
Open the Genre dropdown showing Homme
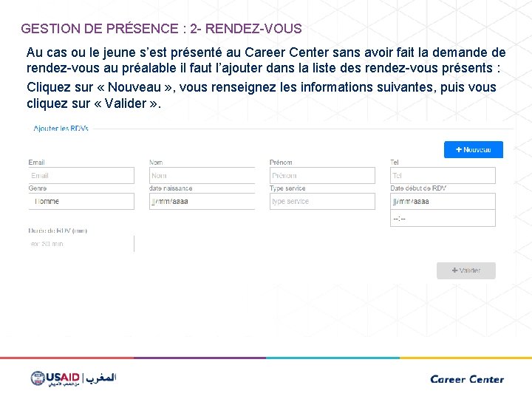coord(81,201)
